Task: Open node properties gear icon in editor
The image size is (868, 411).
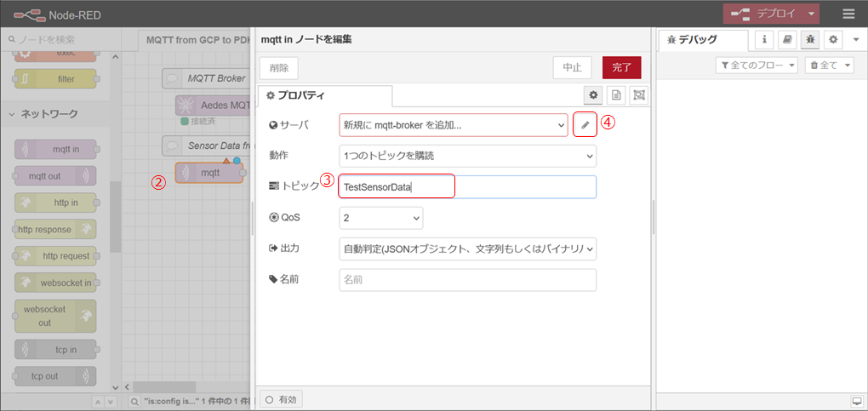Action: [x=594, y=95]
